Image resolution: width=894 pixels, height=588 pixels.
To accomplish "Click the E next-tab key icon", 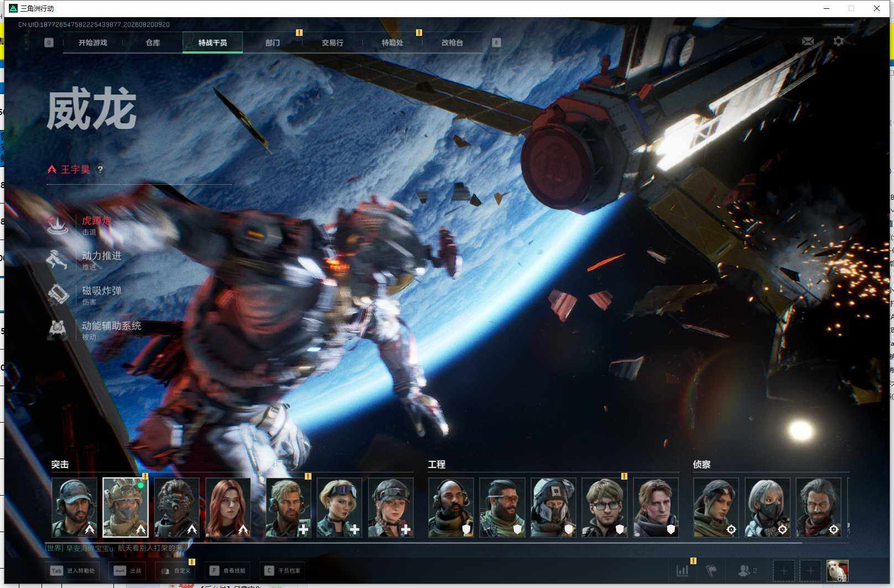I will pos(496,43).
